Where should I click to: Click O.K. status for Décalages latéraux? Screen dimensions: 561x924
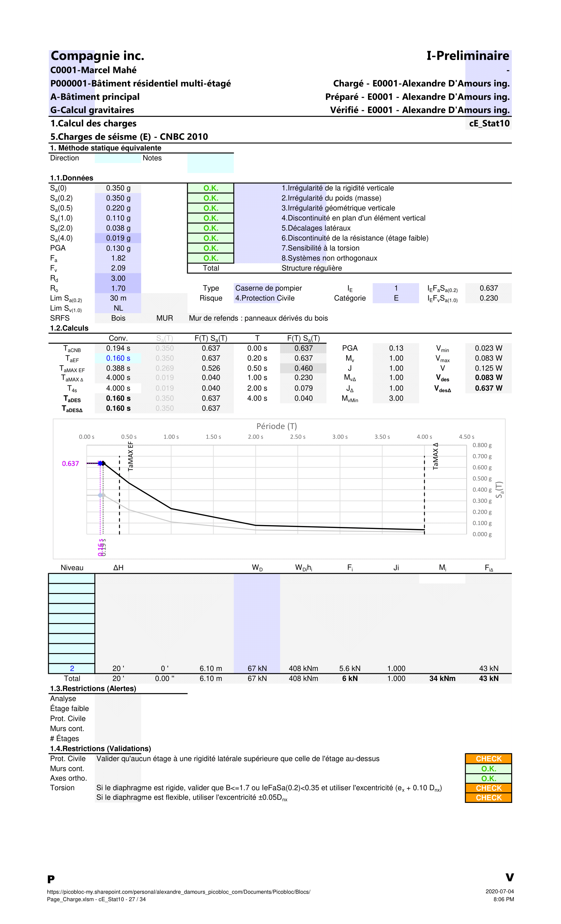tap(211, 228)
